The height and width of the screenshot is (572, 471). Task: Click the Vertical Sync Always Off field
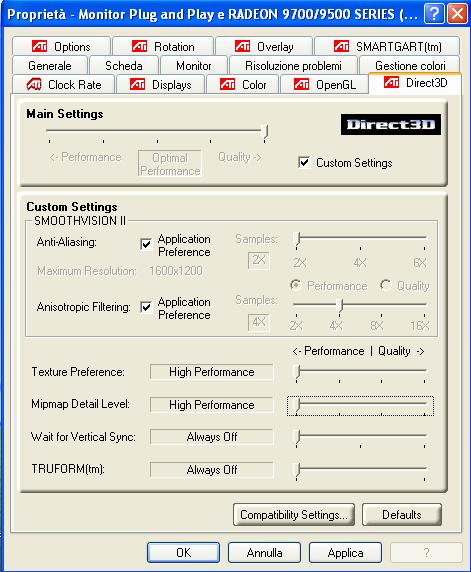pyautogui.click(x=212, y=437)
